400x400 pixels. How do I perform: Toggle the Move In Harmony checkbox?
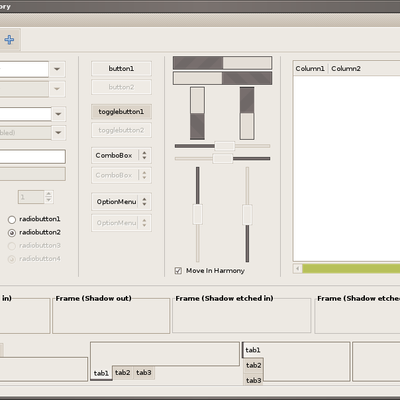pyautogui.click(x=178, y=271)
